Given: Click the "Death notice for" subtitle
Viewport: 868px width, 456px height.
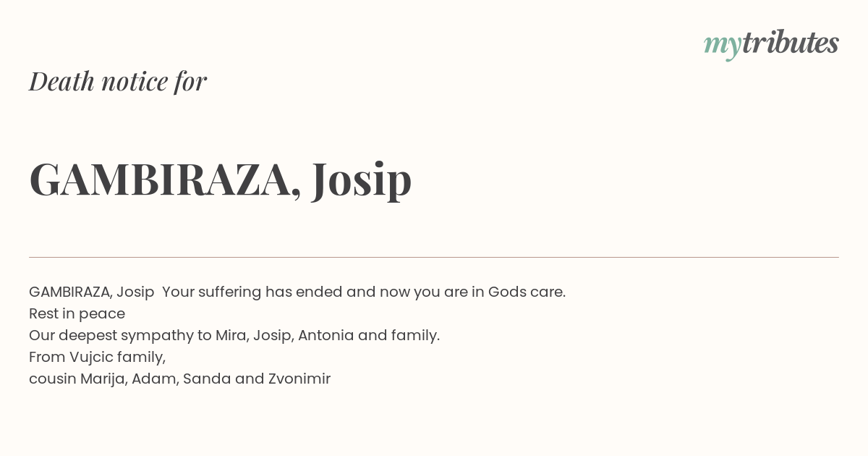Looking at the screenshot, I should coord(118,81).
